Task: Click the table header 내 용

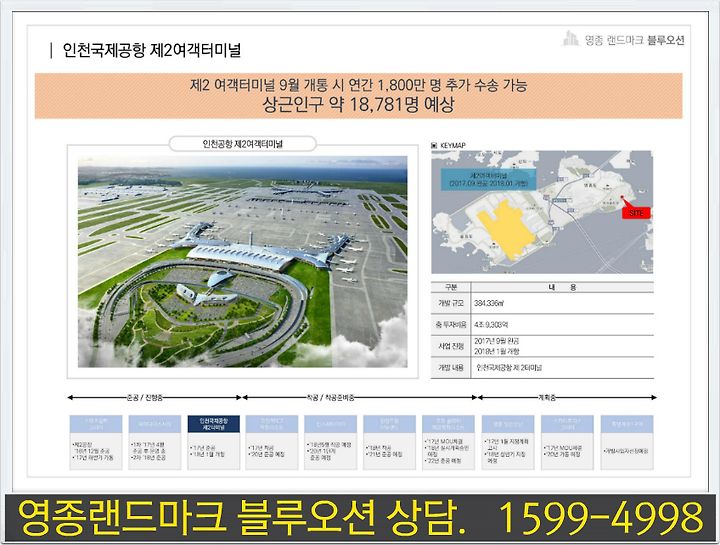Action: pos(562,287)
